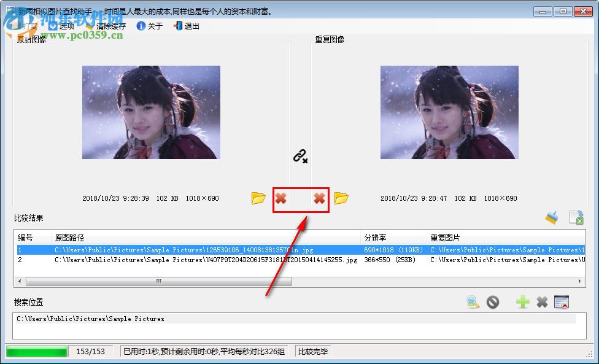Export results with the Excel export icon
Viewport: 599px width, 364px height.
click(576, 217)
